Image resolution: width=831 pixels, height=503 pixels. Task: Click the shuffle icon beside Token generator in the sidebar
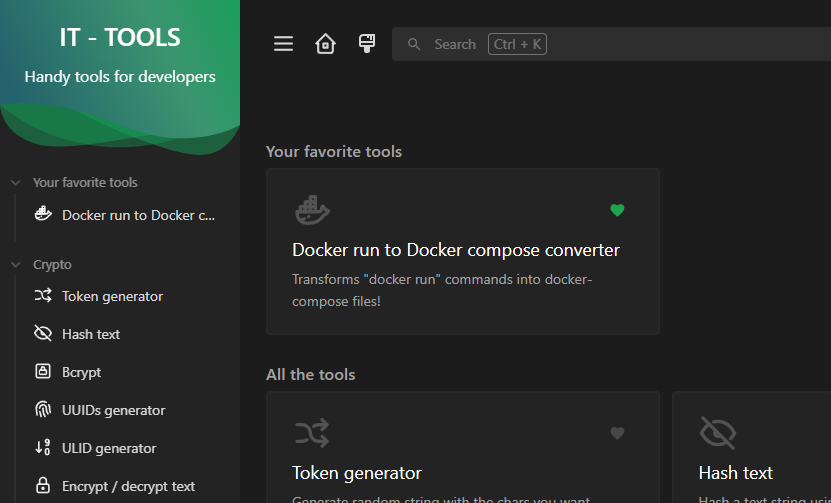(x=43, y=295)
